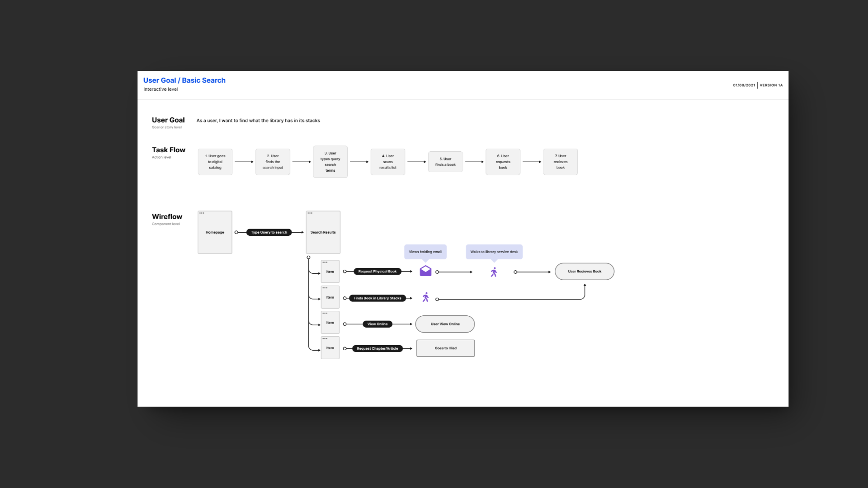Select the User Recieves Book rounded node
The width and height of the screenshot is (868, 488).
click(x=584, y=272)
